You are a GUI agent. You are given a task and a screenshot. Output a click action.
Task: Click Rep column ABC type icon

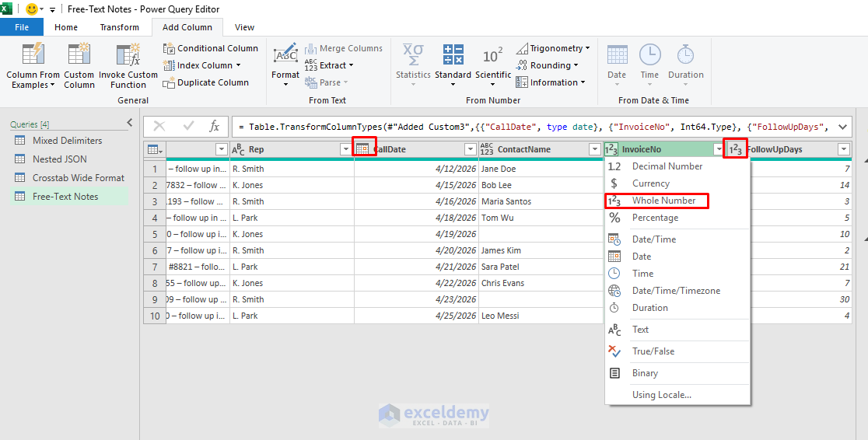tap(238, 149)
